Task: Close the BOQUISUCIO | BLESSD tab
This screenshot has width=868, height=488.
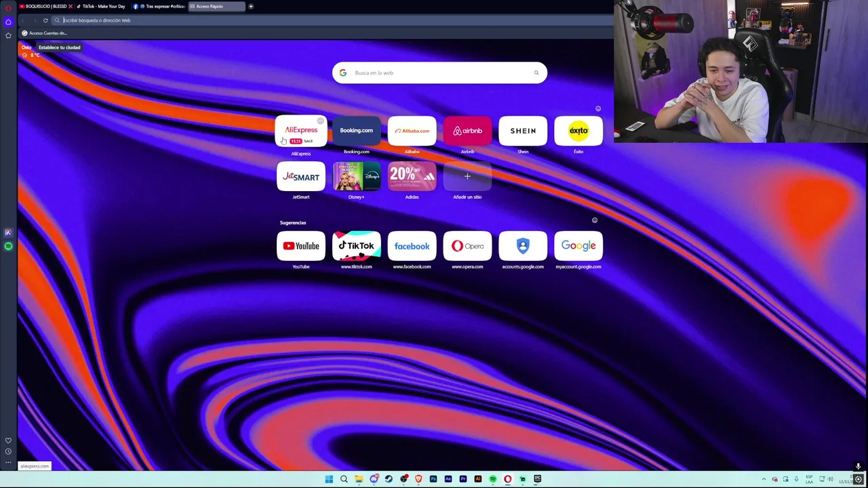Action: click(x=70, y=6)
